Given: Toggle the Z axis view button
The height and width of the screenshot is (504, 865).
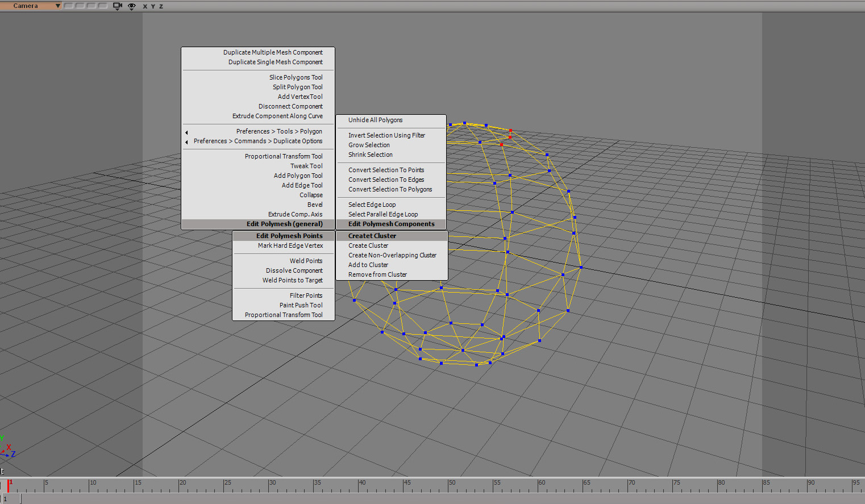Looking at the screenshot, I should (161, 6).
